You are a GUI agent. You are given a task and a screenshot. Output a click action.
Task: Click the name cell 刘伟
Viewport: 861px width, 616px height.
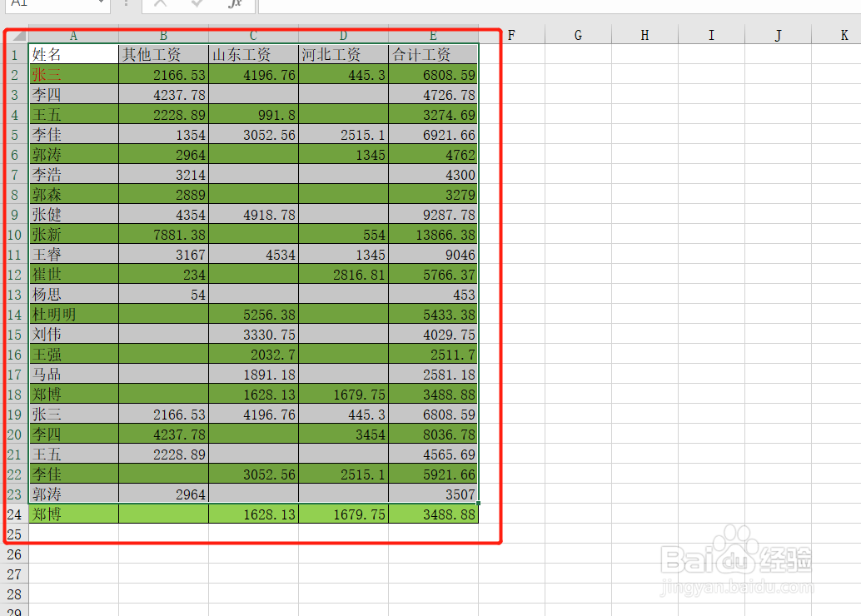(73, 335)
